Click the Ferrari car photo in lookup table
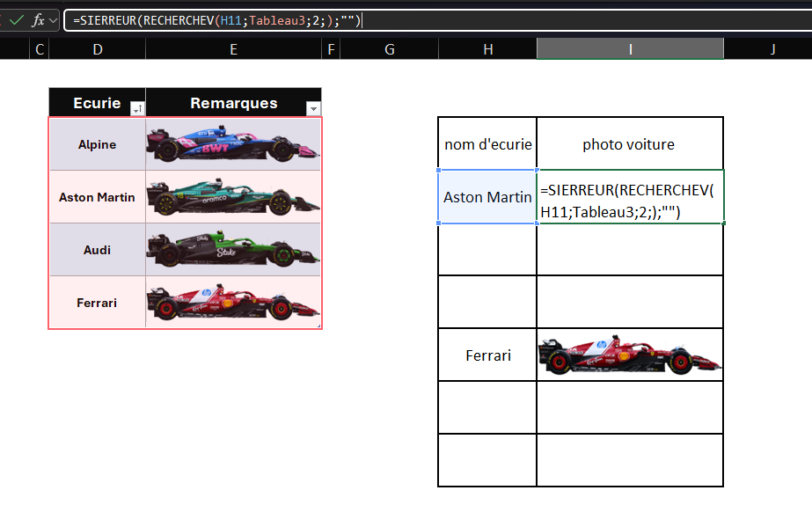 630,355
